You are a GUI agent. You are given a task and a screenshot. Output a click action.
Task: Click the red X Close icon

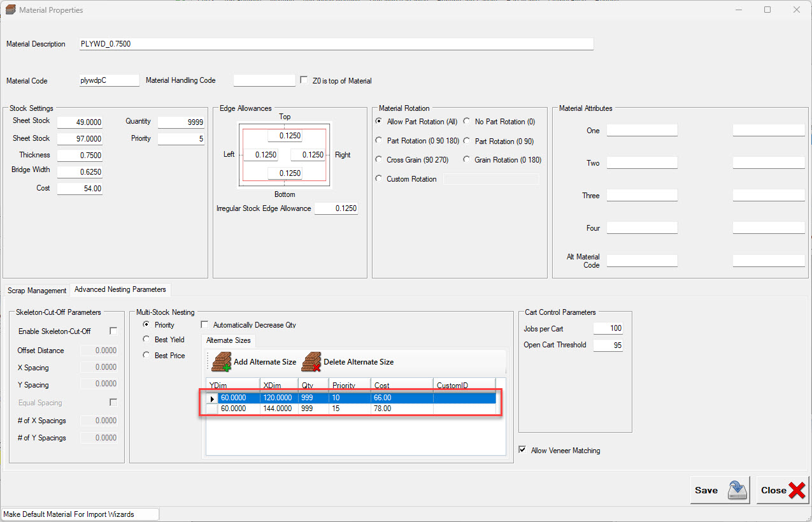click(x=797, y=490)
